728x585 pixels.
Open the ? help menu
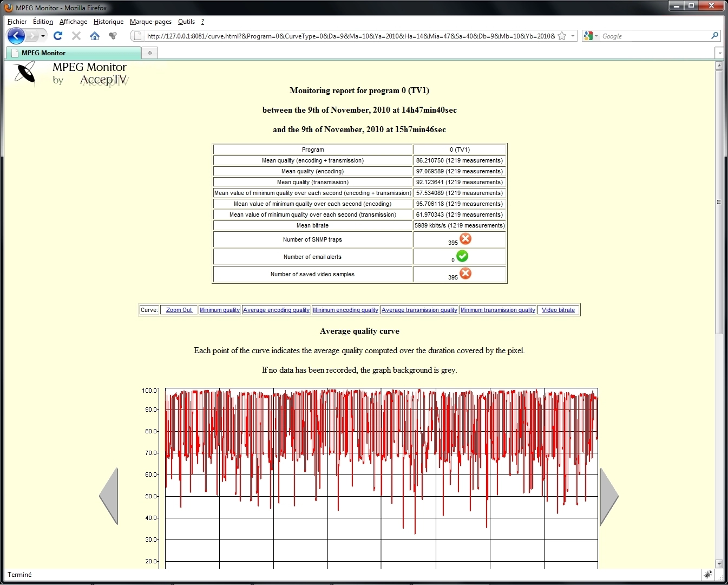[x=202, y=22]
